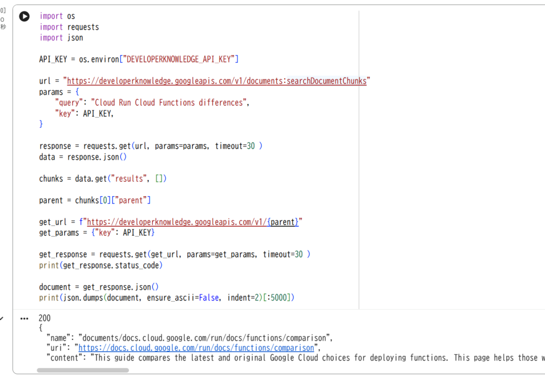
Task: Open the searchDocumentChunks API URL link
Action: pyautogui.click(x=217, y=81)
